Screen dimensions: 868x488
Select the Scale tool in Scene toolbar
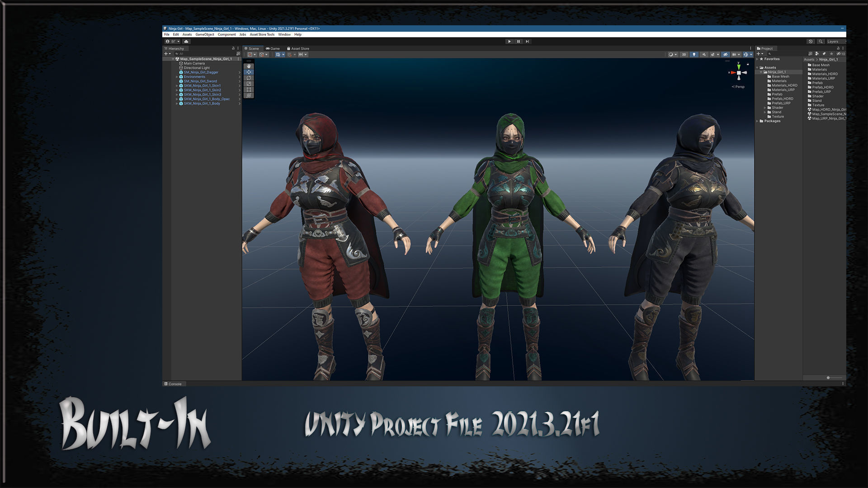point(249,84)
